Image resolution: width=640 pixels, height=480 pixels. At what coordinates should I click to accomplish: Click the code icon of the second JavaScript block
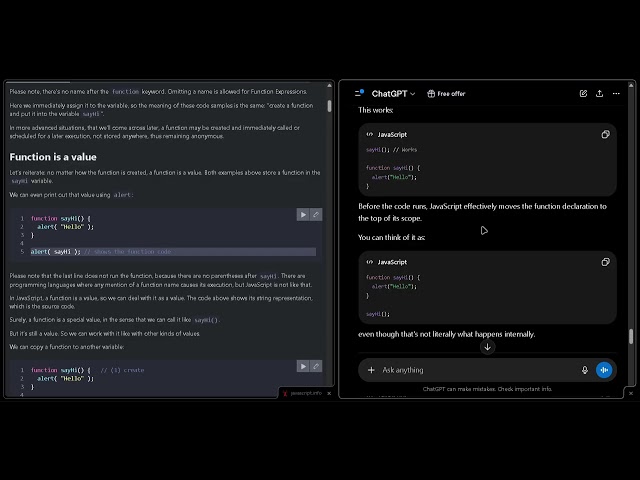click(369, 262)
